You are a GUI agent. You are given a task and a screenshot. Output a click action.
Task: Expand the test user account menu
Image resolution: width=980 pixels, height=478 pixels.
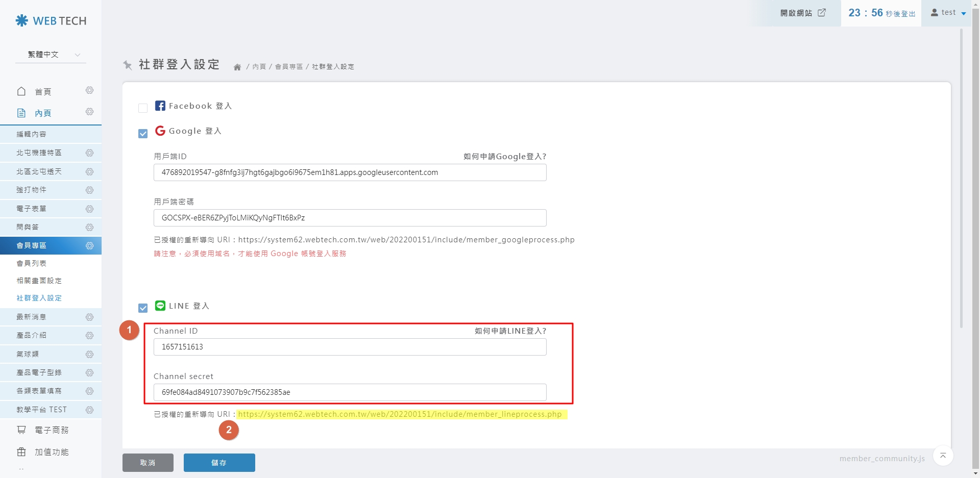(948, 13)
